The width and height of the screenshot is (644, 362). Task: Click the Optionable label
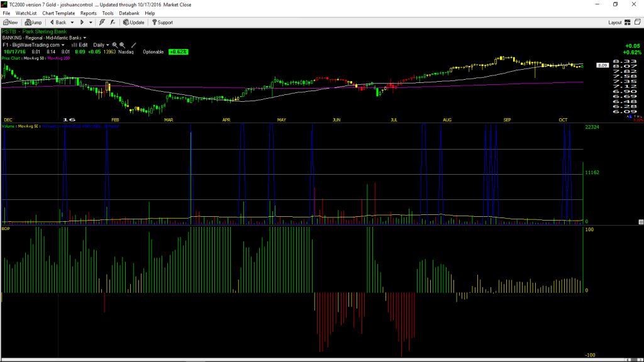(153, 52)
